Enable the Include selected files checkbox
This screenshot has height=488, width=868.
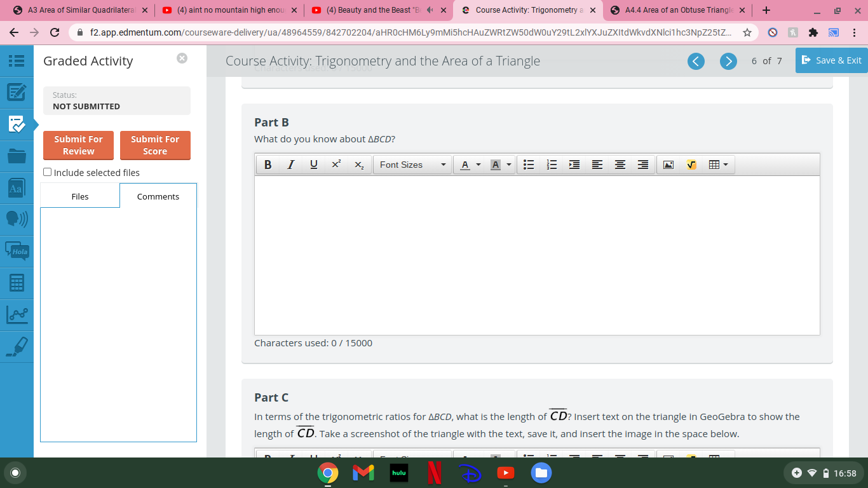[47, 172]
